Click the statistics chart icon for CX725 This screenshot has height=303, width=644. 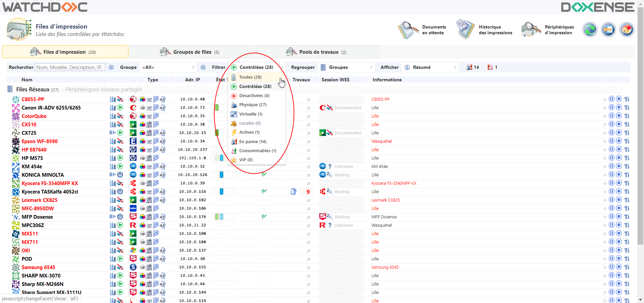pyautogui.click(x=112, y=133)
